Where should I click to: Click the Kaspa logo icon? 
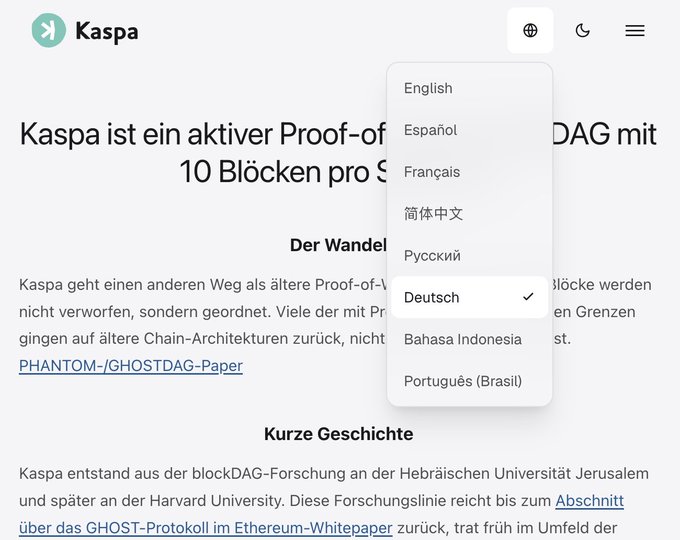tap(49, 30)
